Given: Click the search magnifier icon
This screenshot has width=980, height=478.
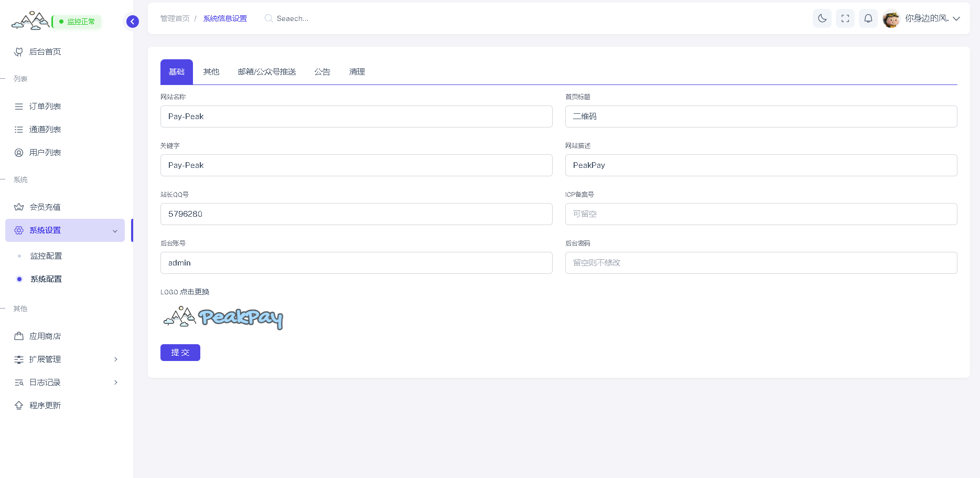Looking at the screenshot, I should click(268, 18).
